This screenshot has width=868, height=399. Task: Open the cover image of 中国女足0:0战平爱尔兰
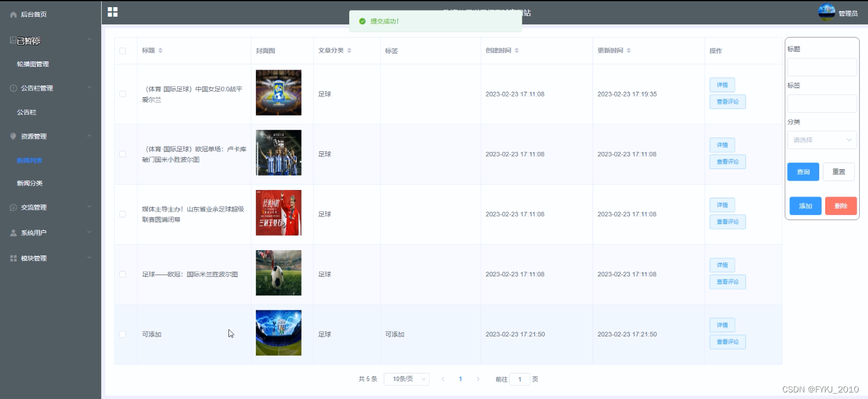[x=278, y=92]
